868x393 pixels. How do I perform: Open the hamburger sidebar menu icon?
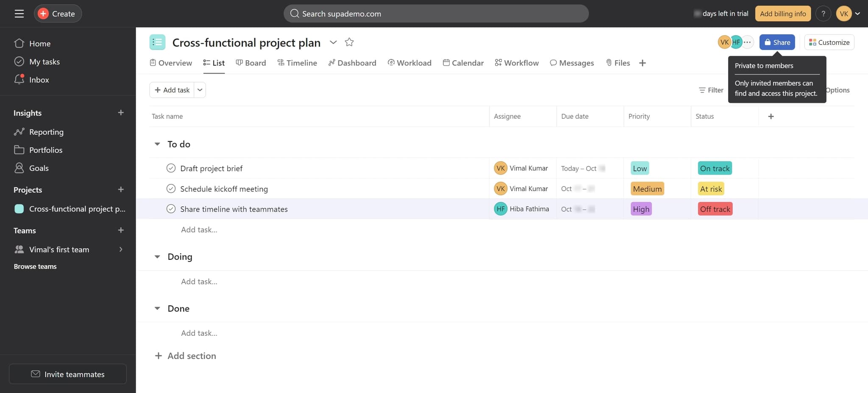click(19, 14)
